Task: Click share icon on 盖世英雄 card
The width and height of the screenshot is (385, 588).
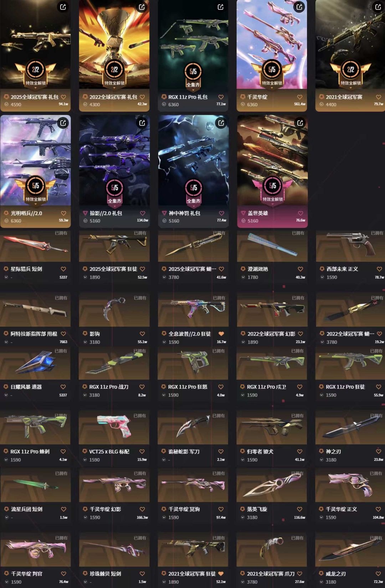Action: [300, 123]
